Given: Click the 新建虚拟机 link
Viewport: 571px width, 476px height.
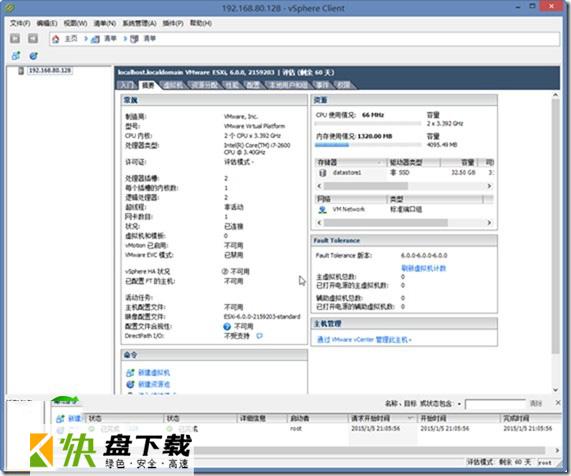Looking at the screenshot, I should [x=154, y=373].
